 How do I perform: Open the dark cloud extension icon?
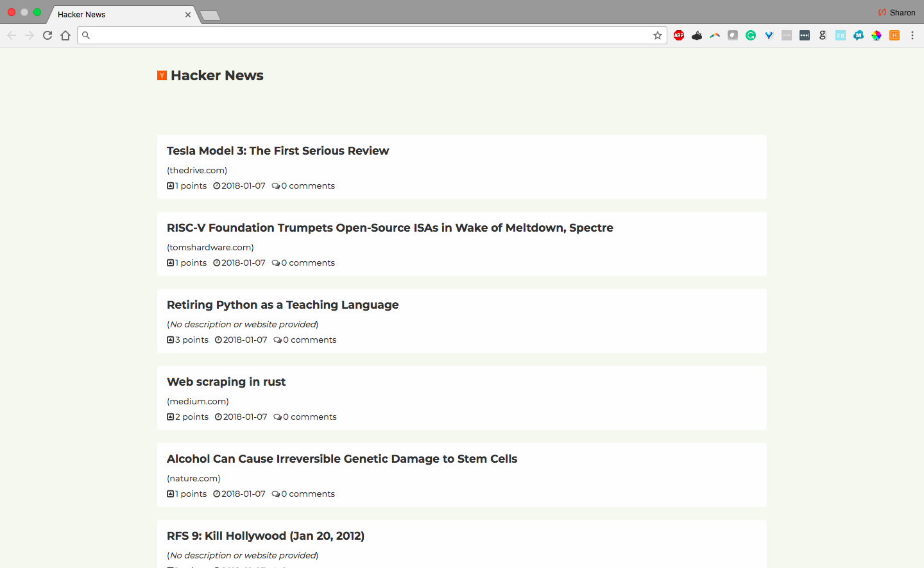(697, 35)
